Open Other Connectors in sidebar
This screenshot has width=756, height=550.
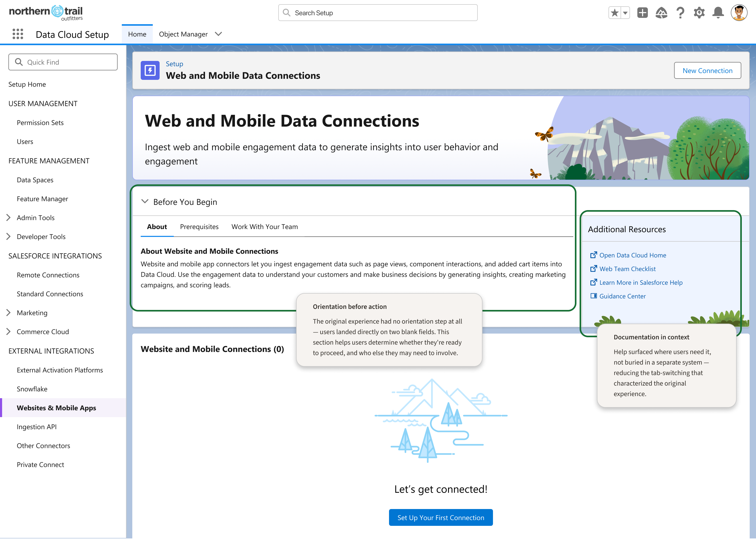pos(43,446)
